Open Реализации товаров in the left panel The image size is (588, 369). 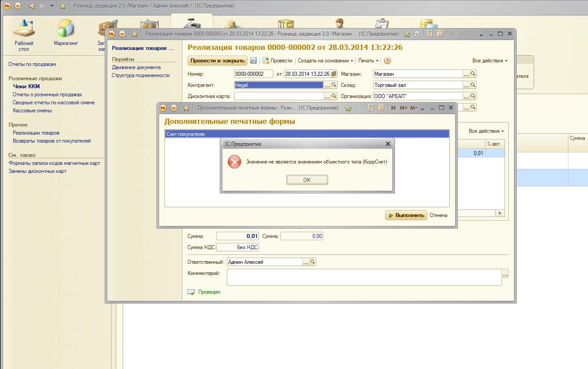36,133
